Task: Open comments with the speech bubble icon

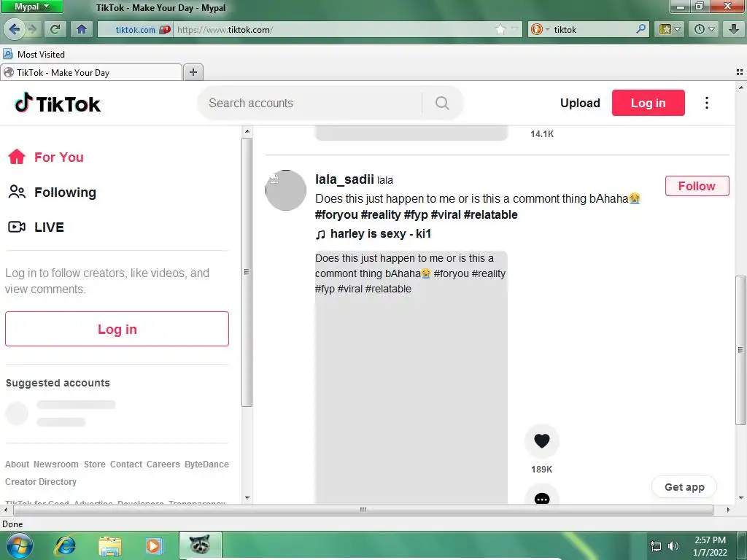Action: tap(542, 495)
